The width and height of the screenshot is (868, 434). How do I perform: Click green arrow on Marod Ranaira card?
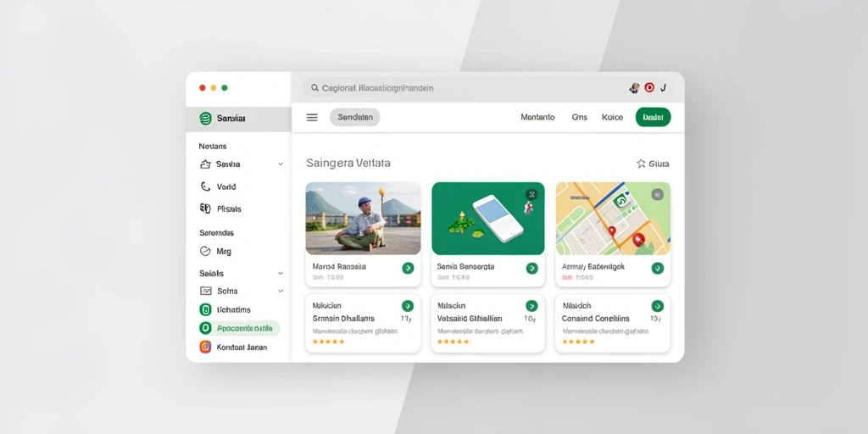[x=408, y=268]
